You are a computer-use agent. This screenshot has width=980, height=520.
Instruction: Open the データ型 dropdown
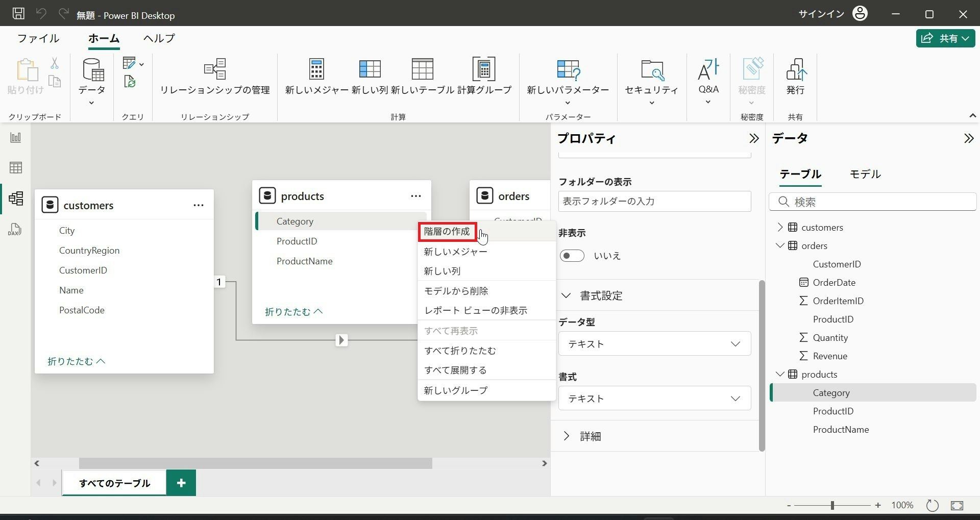coord(654,344)
